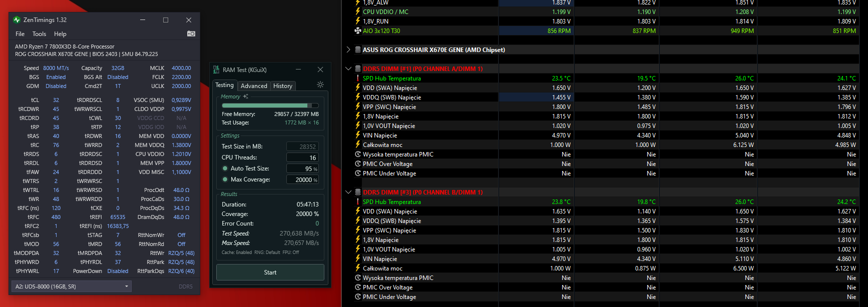Open the Tools menu in ZenTimings

(x=39, y=34)
